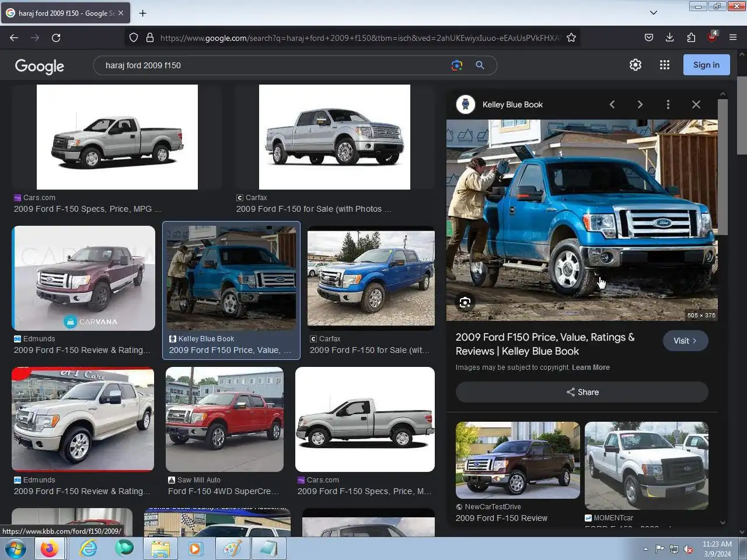Open the Firefox hamburger application menu
Image resolution: width=747 pixels, height=560 pixels.
[733, 37]
